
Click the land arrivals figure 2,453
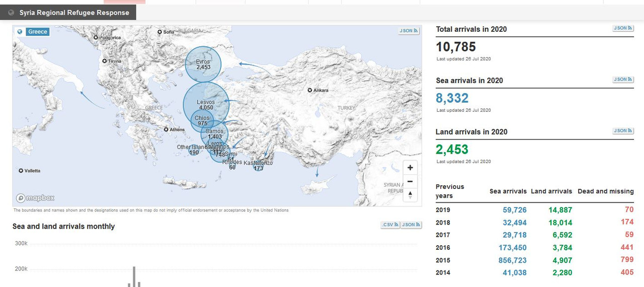click(x=452, y=150)
